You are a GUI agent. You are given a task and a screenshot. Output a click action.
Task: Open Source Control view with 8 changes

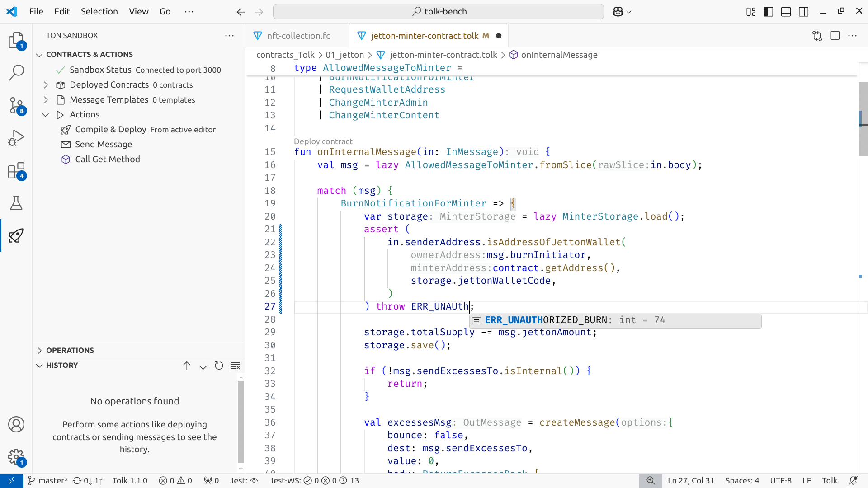coord(16,106)
